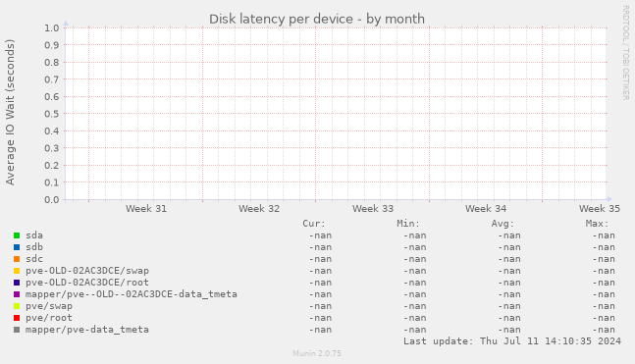
Task: Click the lime pve/swap legend swatch
Action: [x=17, y=306]
